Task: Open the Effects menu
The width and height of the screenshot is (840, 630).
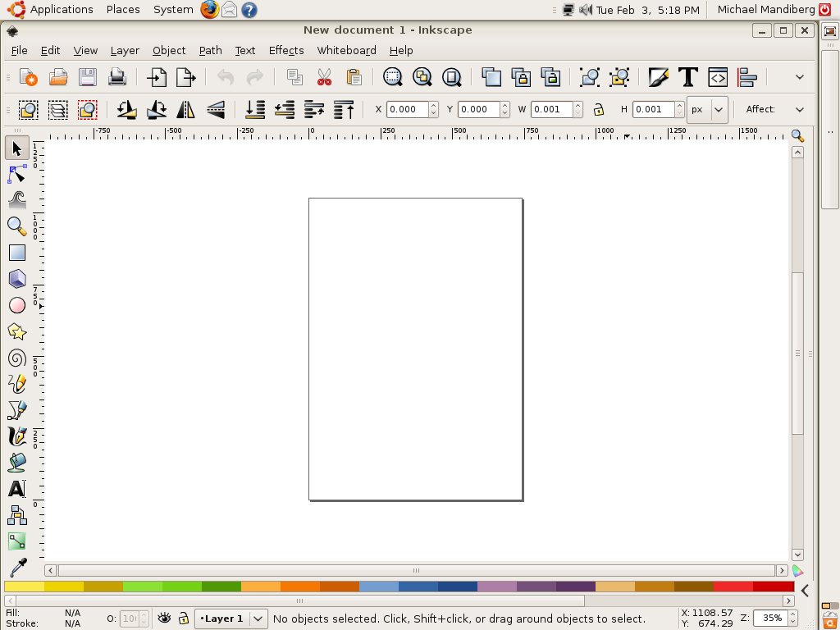Action: [286, 50]
